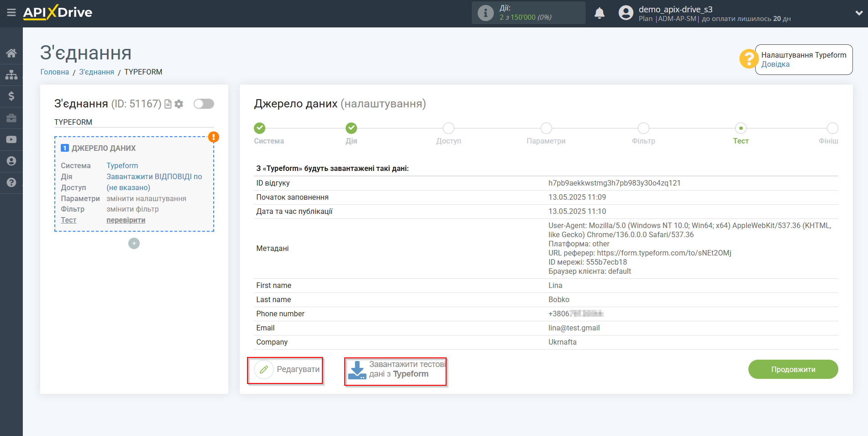
Task: Go to the Система step
Action: coord(260,128)
